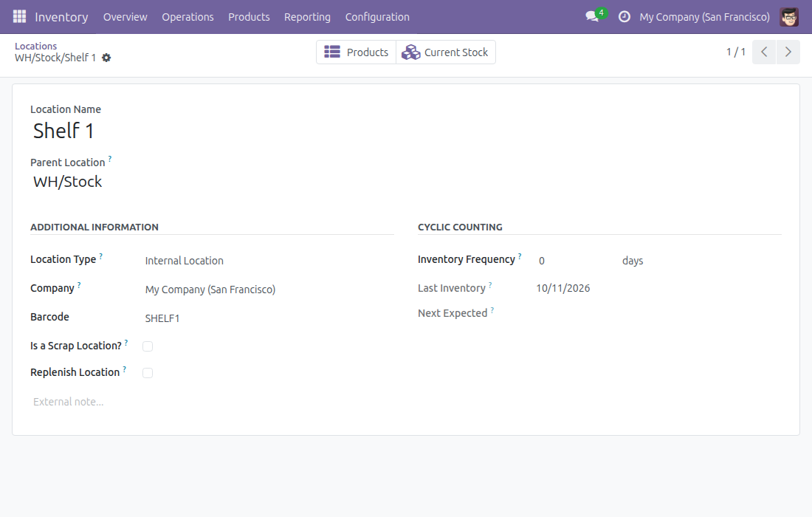The width and height of the screenshot is (812, 517).
Task: Open the Location Type dropdown
Action: click(x=268, y=261)
